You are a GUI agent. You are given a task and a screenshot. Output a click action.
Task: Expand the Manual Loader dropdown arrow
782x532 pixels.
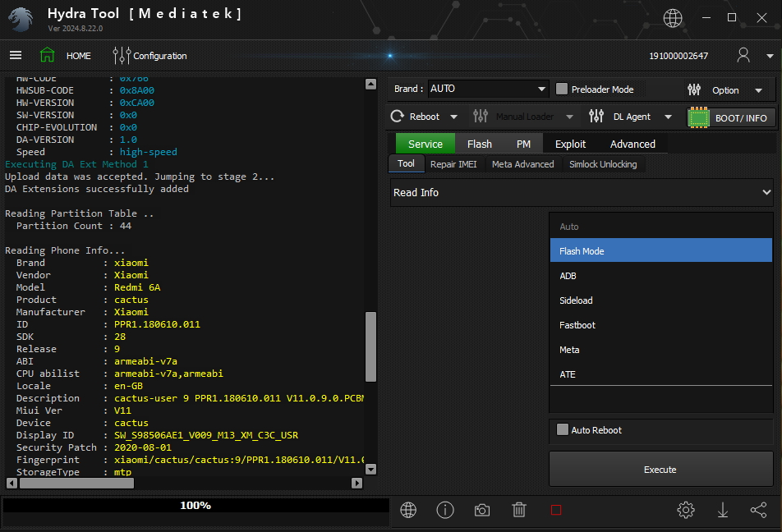(x=569, y=117)
